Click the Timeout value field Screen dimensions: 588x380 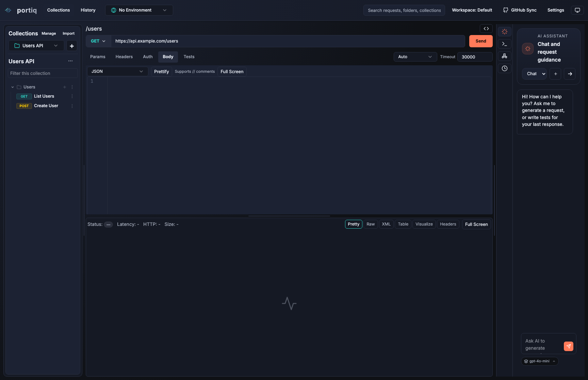(x=475, y=57)
